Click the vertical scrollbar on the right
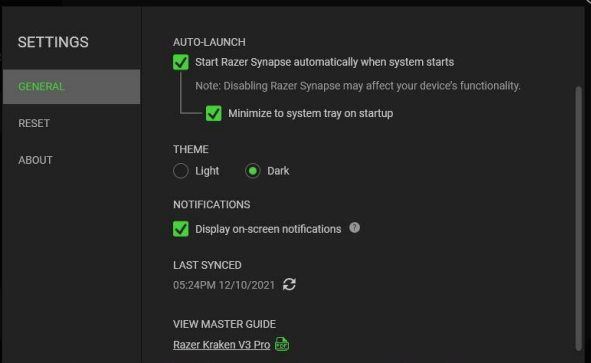 [x=579, y=219]
